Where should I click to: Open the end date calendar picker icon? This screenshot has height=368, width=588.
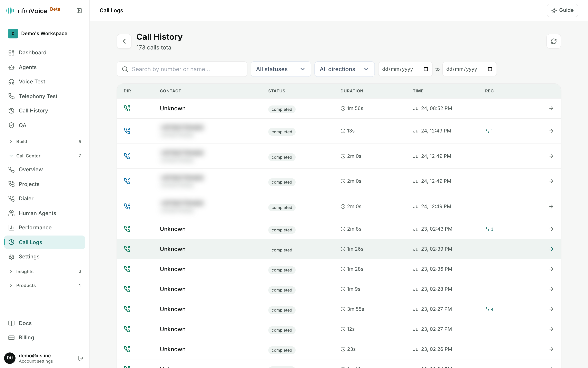[490, 69]
